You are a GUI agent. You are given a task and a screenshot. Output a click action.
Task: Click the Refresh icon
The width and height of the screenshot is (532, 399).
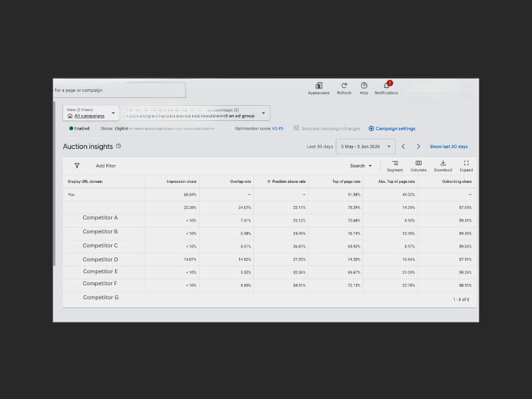(344, 88)
